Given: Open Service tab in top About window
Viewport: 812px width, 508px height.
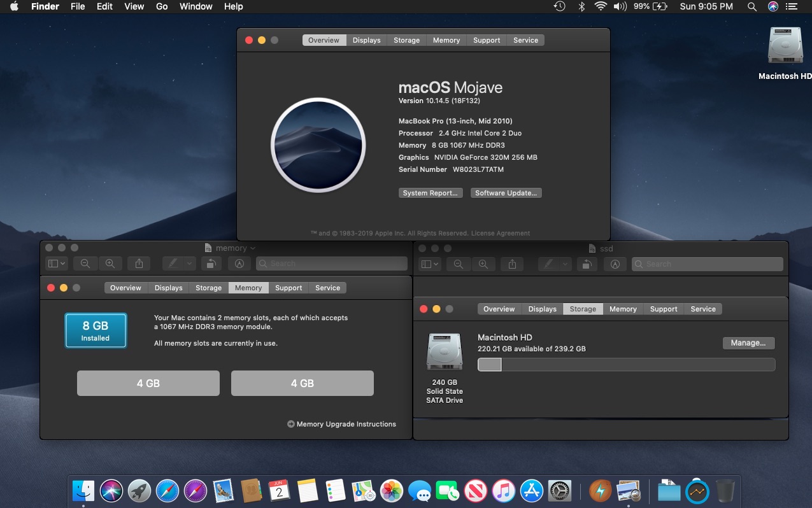Looking at the screenshot, I should point(526,40).
